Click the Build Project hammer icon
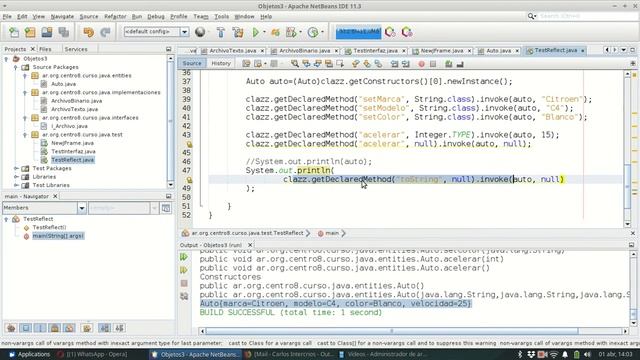Screen dimensions: 640x360 (220, 32)
